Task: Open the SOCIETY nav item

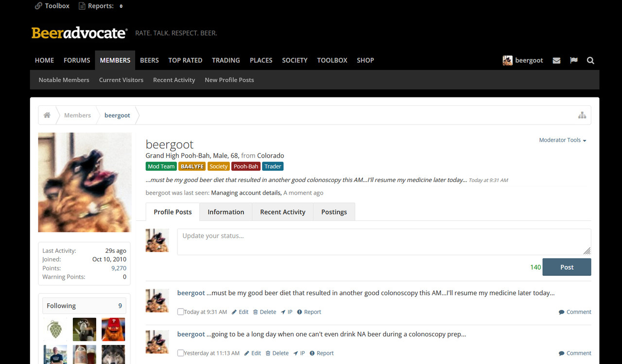Action: tap(294, 60)
